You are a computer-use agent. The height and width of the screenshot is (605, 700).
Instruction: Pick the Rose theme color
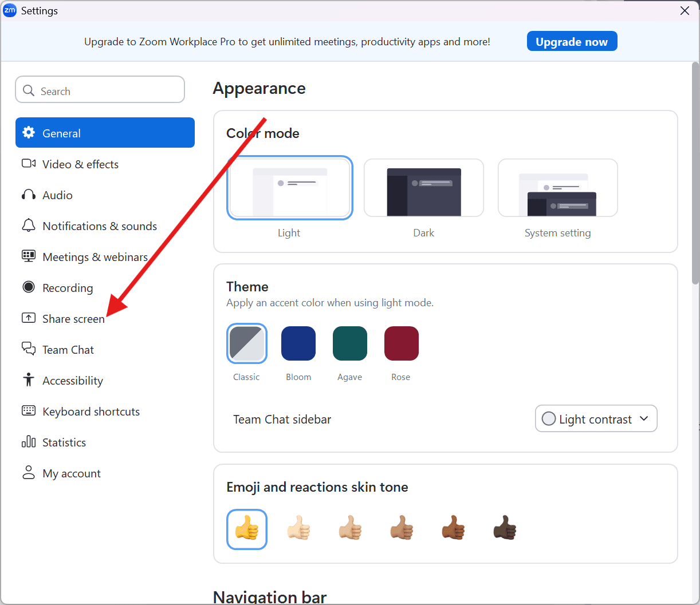click(401, 343)
